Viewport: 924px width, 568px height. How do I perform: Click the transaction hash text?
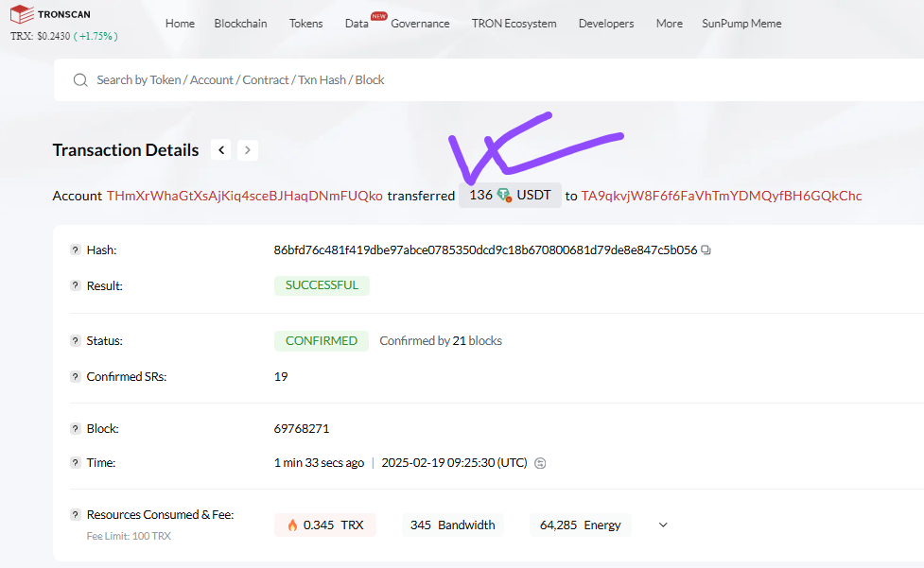coord(485,250)
